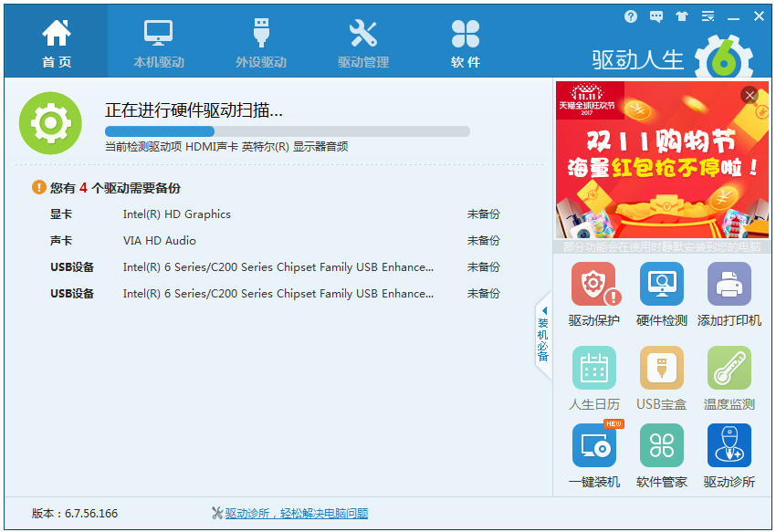Viewport: 776px width, 532px height.
Task: Open 温度监测 thermometer tool
Action: pos(729,379)
